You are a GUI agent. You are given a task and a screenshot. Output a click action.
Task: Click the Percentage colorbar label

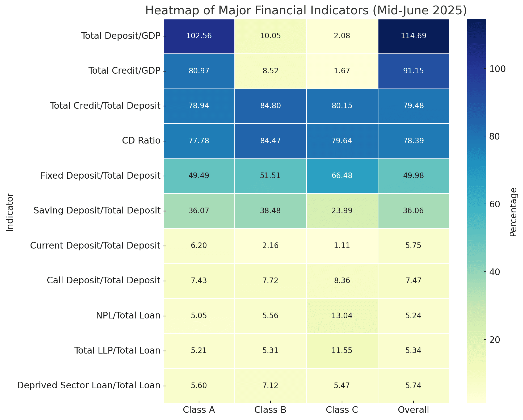pos(513,212)
